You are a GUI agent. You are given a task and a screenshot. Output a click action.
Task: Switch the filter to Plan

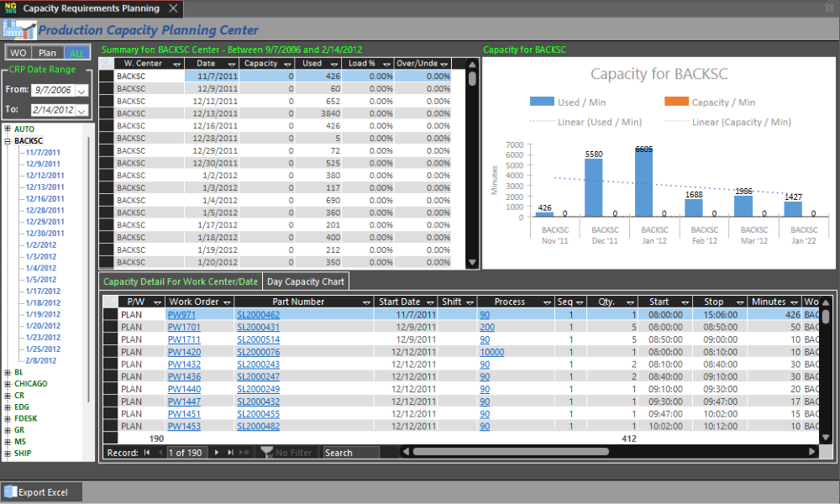point(48,53)
